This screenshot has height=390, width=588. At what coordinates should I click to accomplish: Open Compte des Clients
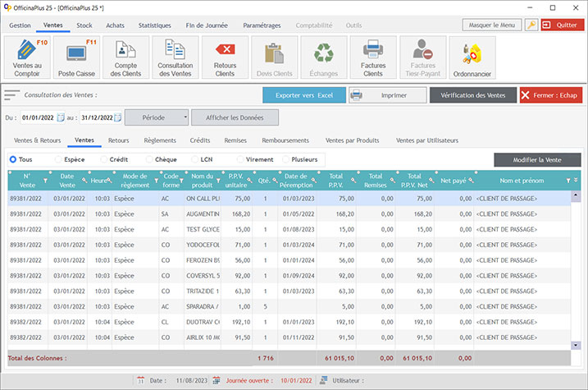(125, 58)
